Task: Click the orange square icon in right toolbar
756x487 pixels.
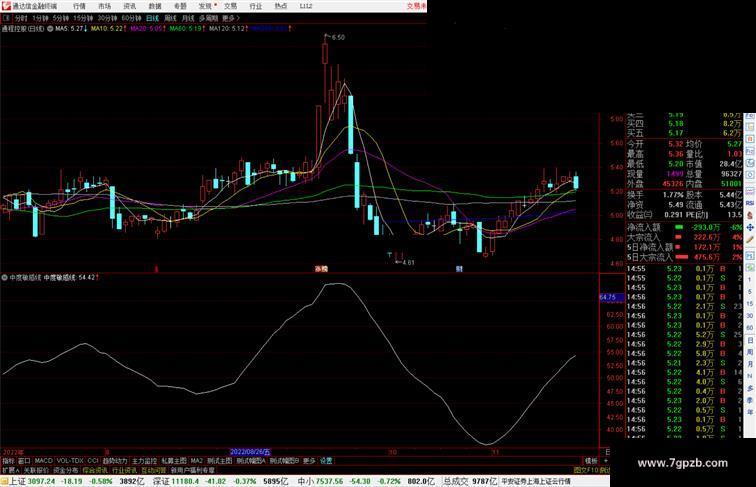Action: pos(750,139)
